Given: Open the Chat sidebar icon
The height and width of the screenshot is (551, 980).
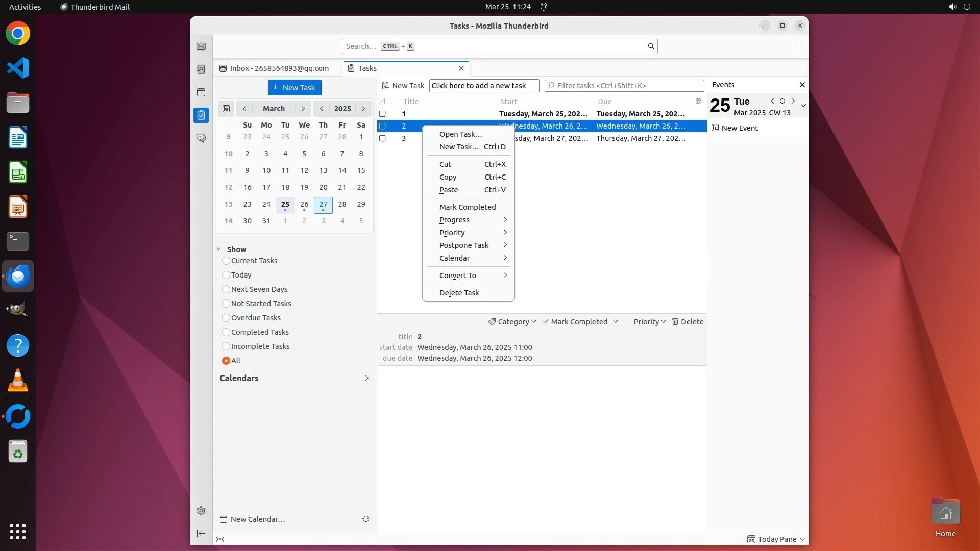Looking at the screenshot, I should coord(201,138).
